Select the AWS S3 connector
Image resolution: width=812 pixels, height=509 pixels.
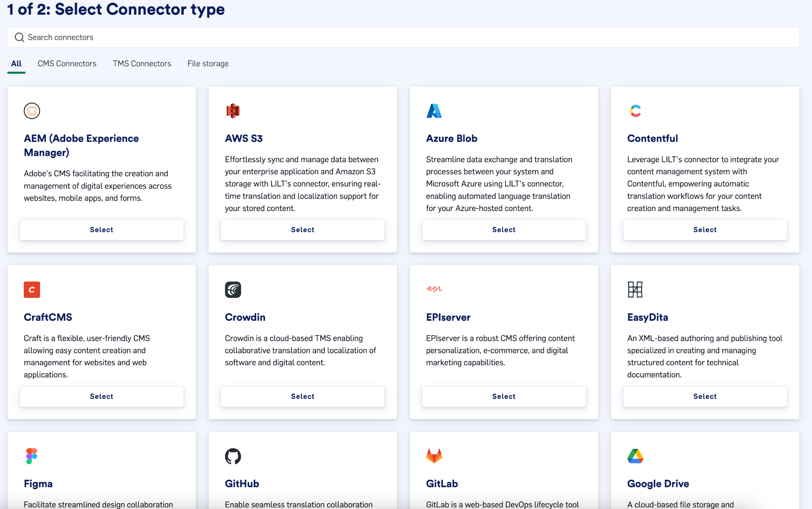point(302,229)
